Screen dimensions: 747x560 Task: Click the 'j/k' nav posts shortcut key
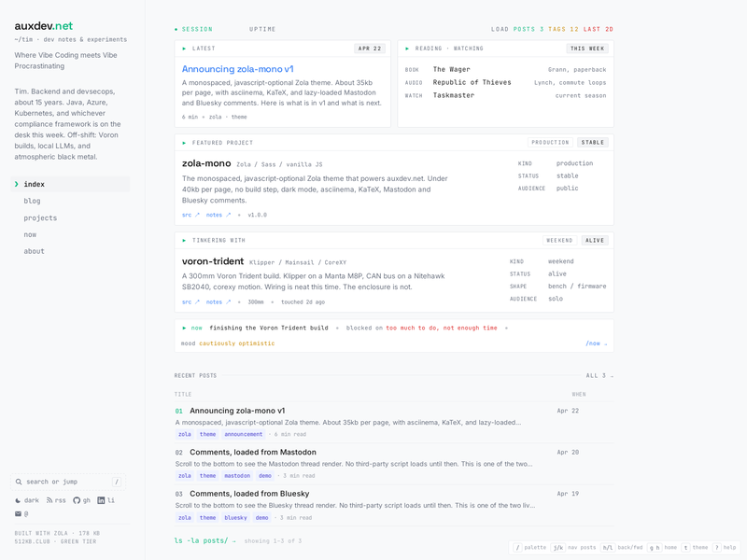pos(557,548)
